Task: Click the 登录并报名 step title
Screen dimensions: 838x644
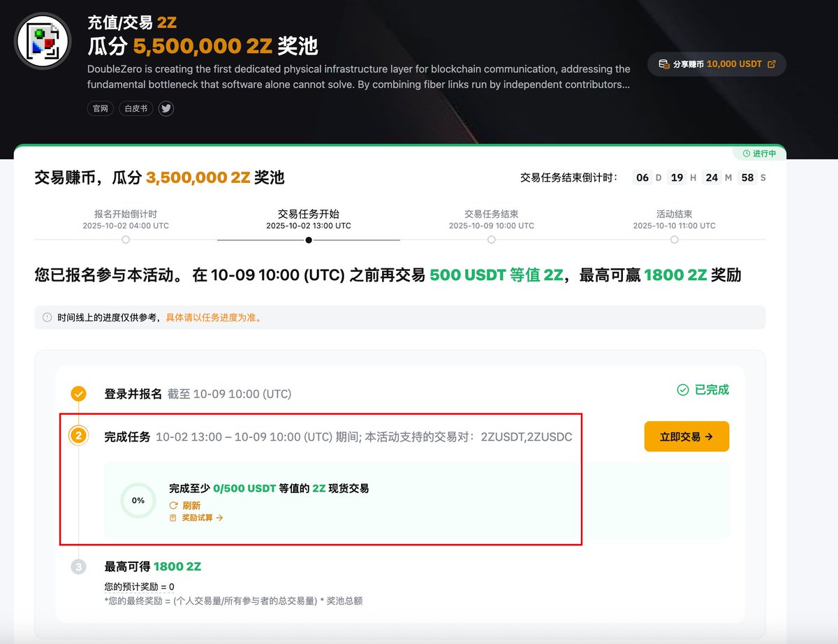Action: click(x=133, y=394)
